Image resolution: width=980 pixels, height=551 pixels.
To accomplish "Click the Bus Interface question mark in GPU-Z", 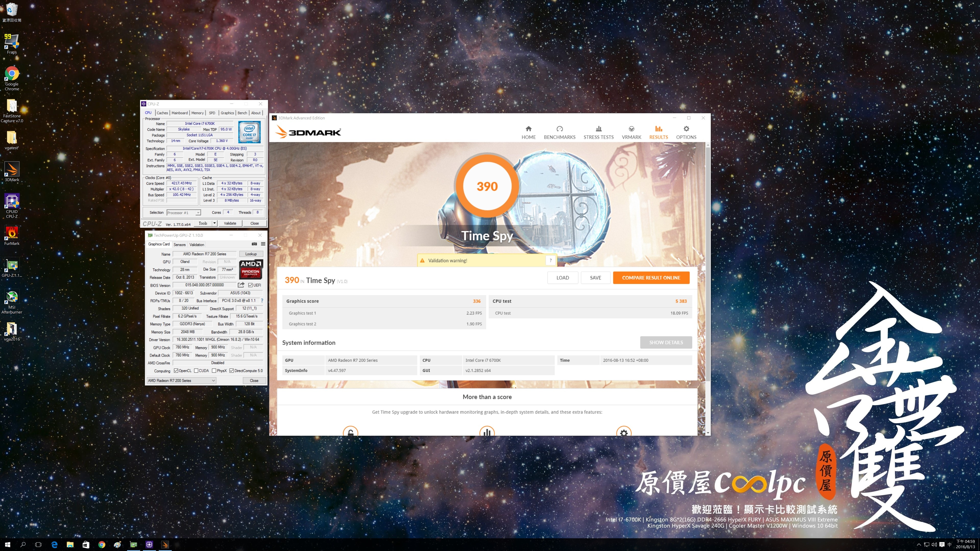I will (x=262, y=300).
